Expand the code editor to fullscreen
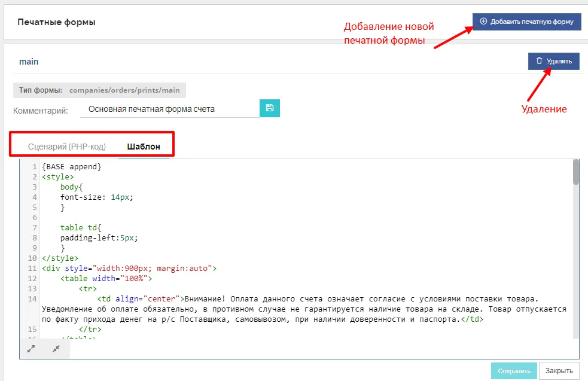The height and width of the screenshot is (381, 588). point(31,349)
